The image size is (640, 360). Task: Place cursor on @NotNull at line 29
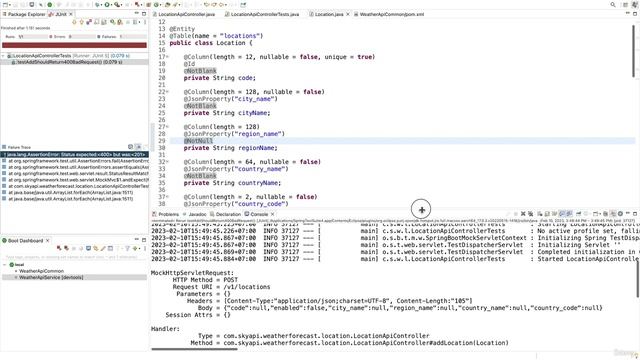[x=198, y=141]
